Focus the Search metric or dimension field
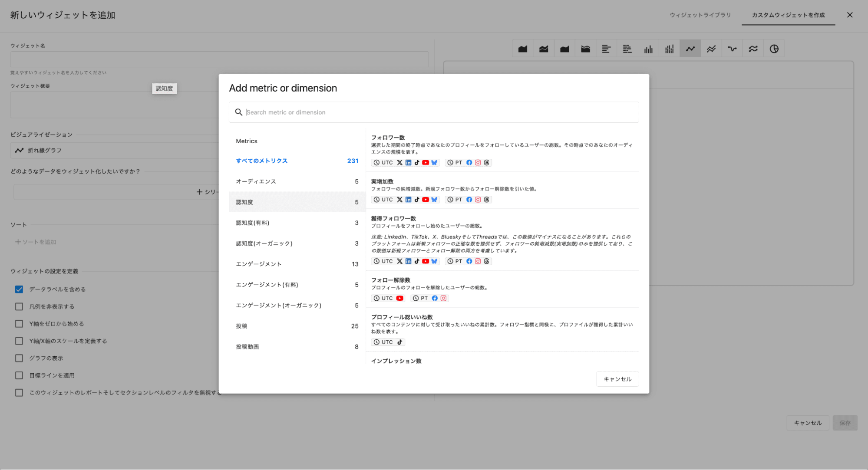 434,112
